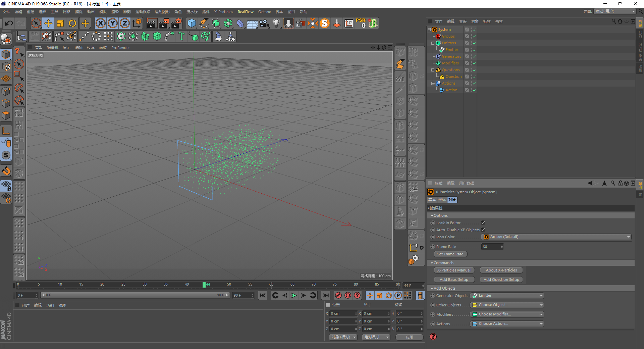Click the home icon in Object Manager
This screenshot has width=644, height=349.
(620, 21)
